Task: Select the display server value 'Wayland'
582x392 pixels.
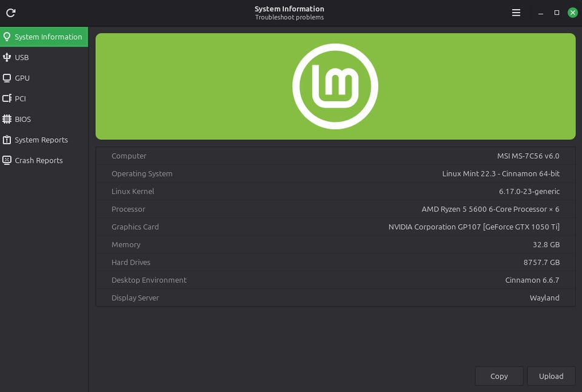Action: point(544,298)
